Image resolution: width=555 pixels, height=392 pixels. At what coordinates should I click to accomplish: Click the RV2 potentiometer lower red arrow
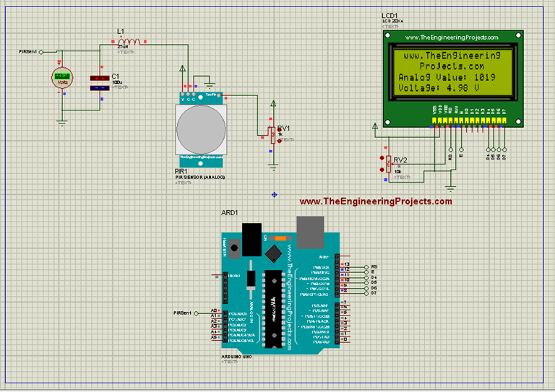click(x=382, y=170)
